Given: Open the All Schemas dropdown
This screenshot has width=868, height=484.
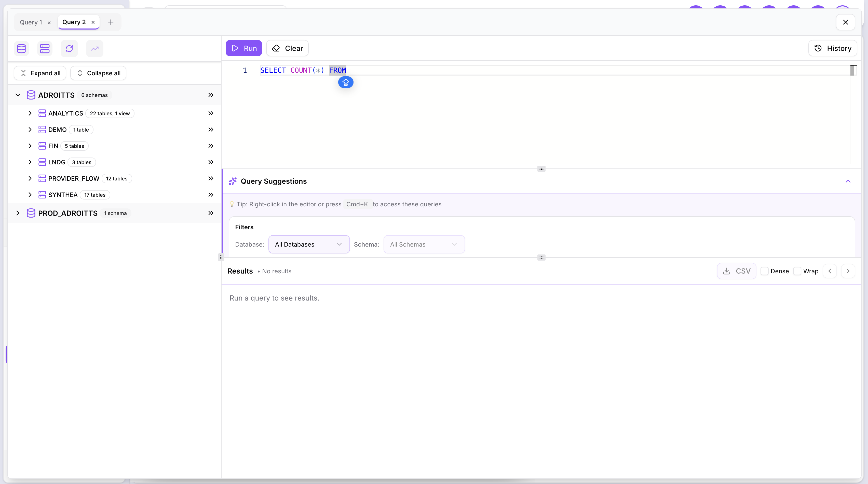Looking at the screenshot, I should click(x=424, y=244).
